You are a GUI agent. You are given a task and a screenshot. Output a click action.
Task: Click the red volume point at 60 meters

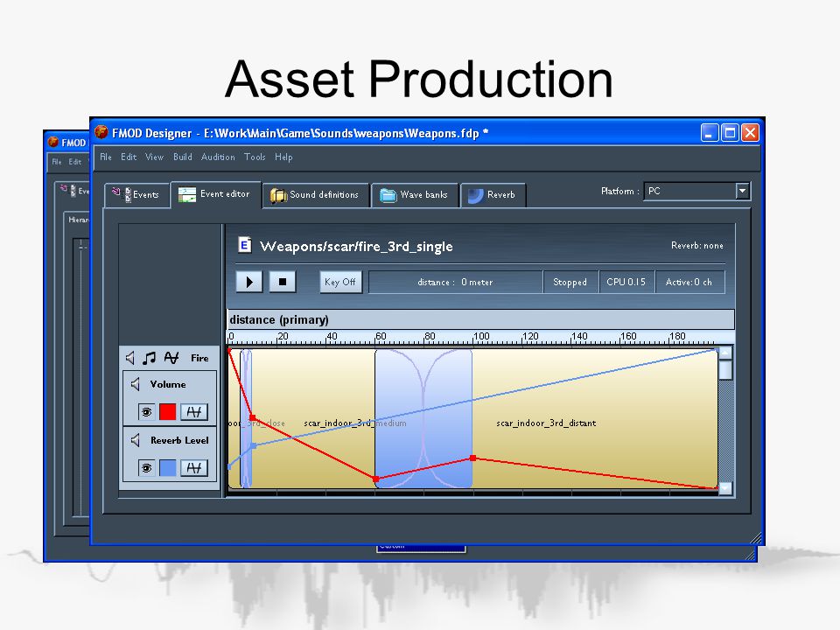pos(376,479)
